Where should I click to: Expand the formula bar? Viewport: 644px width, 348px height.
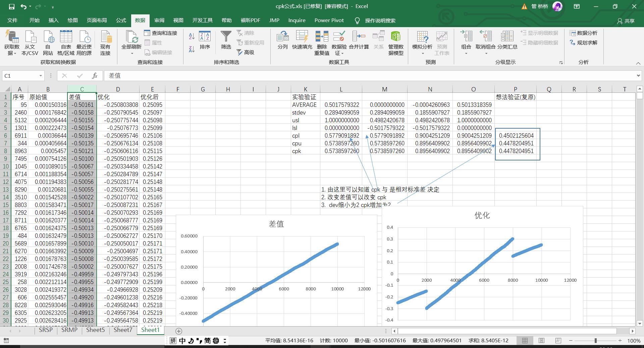(x=638, y=76)
